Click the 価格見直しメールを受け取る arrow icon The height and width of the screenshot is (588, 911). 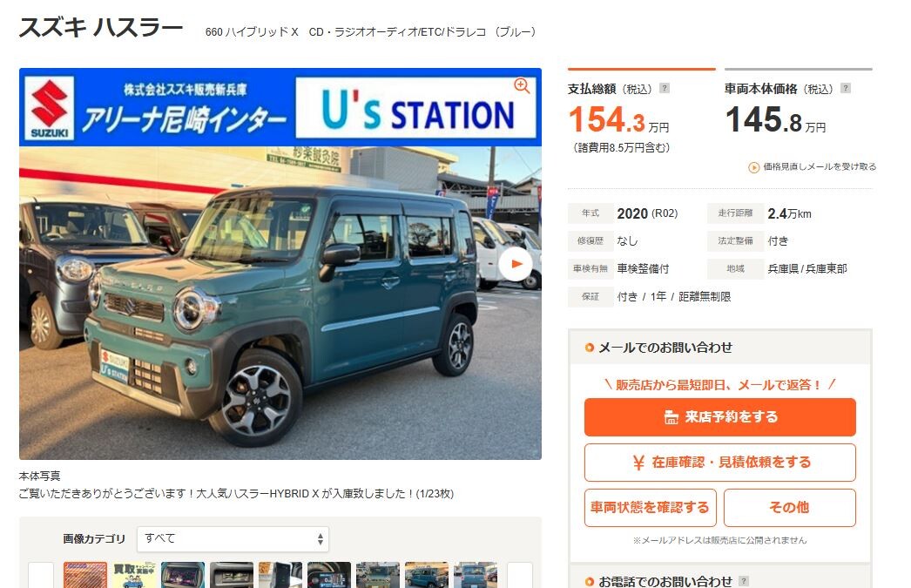pos(753,167)
